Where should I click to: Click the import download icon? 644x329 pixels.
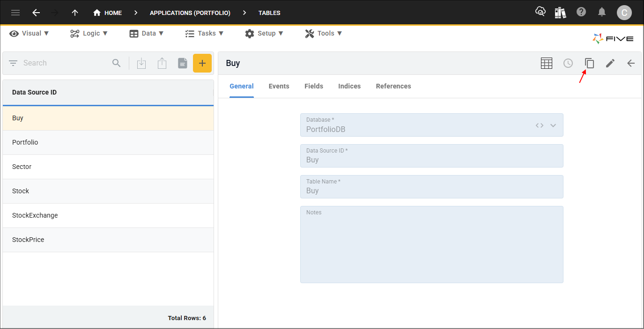point(141,63)
